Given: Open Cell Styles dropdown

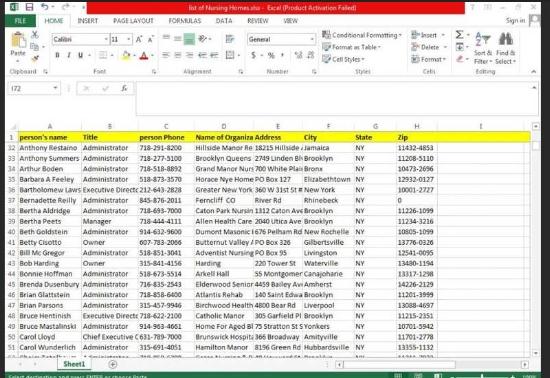Looking at the screenshot, I should click(344, 59).
